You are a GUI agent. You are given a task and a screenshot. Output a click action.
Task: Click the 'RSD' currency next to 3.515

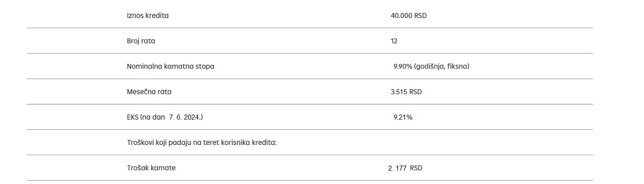[x=415, y=92]
